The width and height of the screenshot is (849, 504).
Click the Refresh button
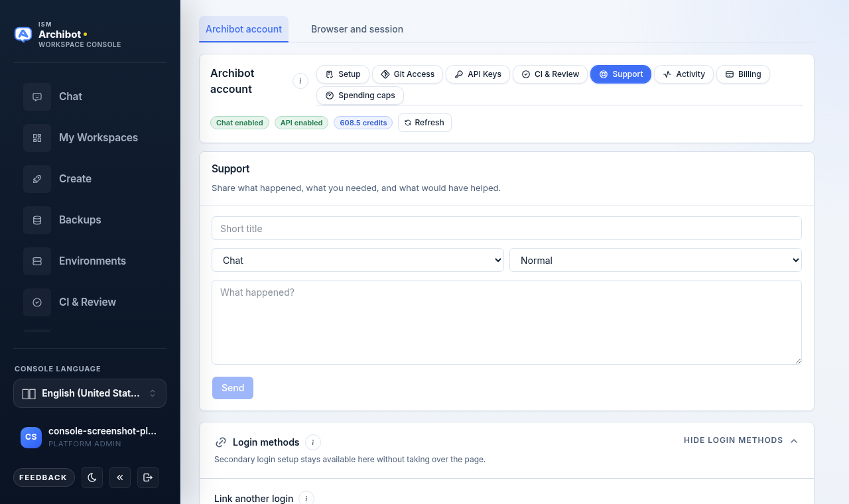coord(424,123)
